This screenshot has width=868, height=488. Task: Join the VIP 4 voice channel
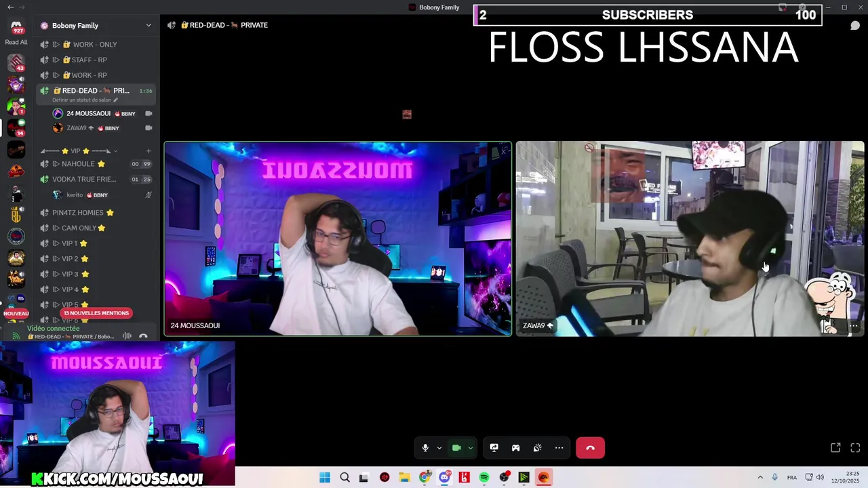click(x=95, y=289)
